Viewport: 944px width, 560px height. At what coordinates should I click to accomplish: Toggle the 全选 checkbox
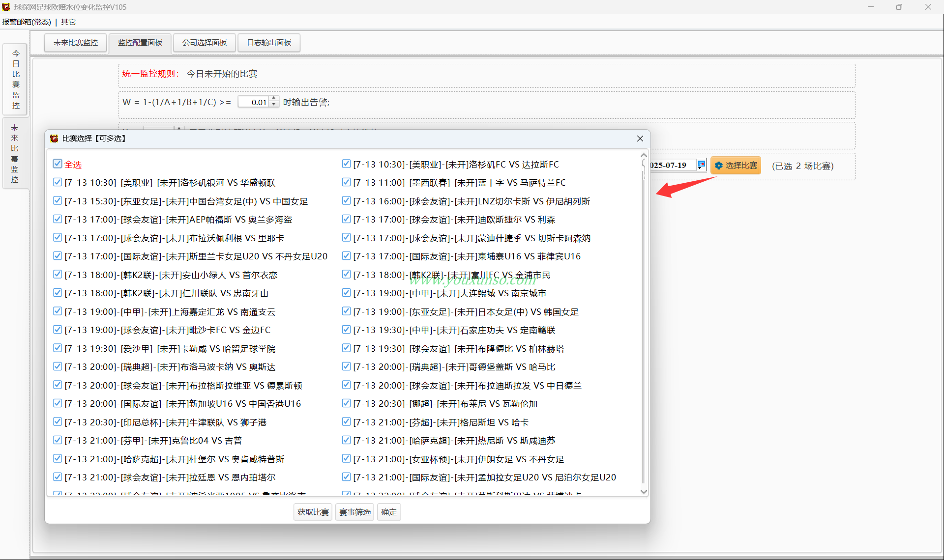tap(58, 164)
